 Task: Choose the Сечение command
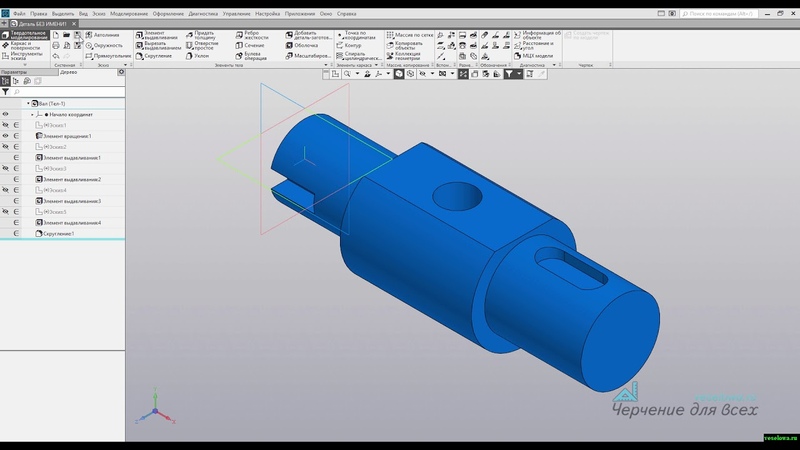pos(250,45)
